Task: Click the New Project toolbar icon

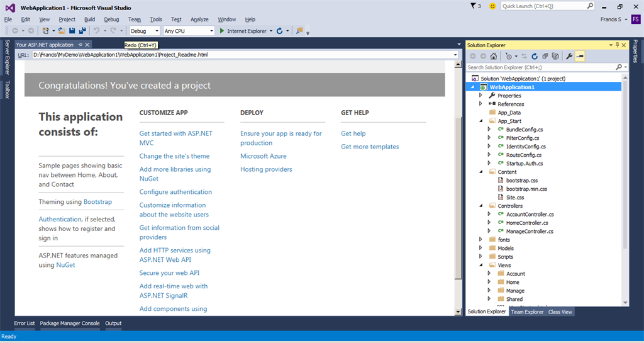Action: [x=45, y=31]
